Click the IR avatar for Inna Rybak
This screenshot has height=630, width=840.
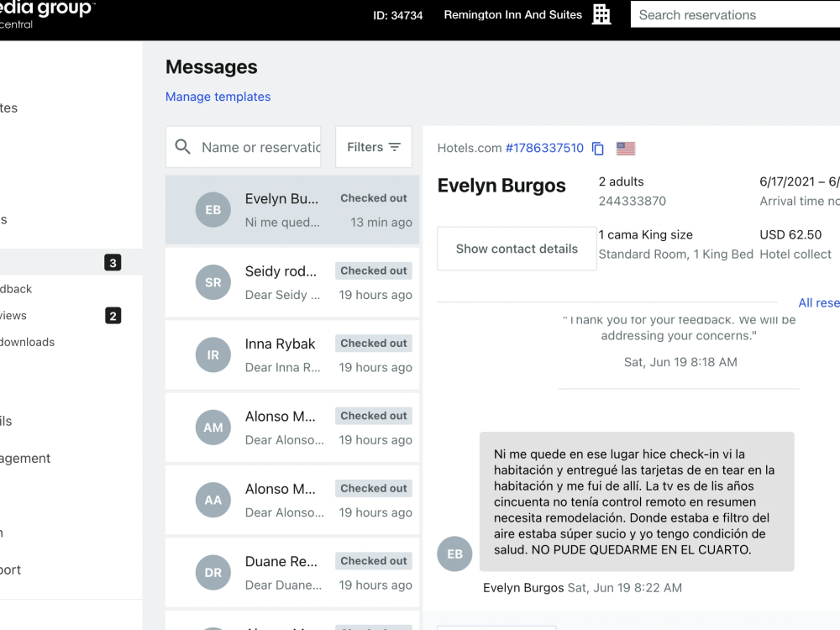point(213,354)
